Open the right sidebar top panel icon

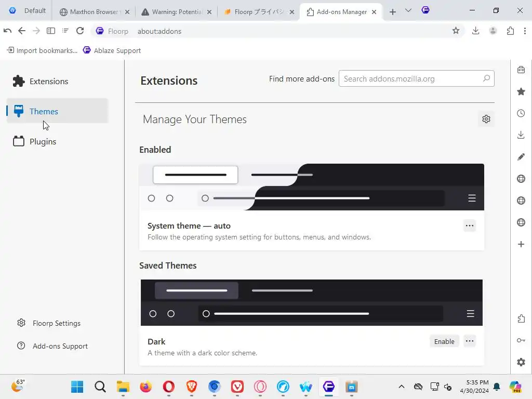pos(521,70)
